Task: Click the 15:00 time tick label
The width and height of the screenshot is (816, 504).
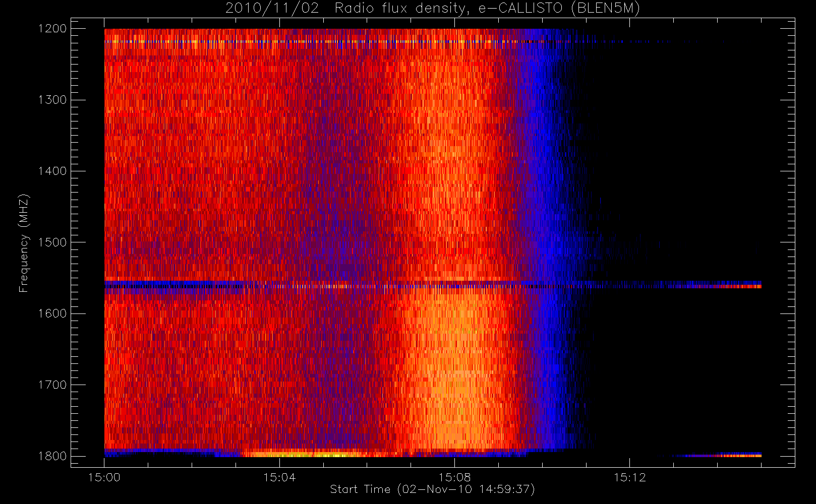Action: 104,477
